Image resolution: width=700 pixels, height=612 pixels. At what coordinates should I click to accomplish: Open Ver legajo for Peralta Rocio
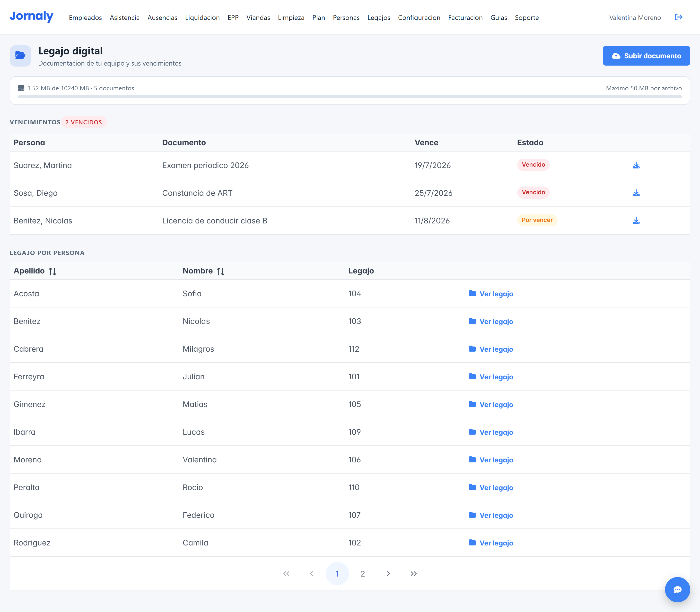click(x=491, y=487)
